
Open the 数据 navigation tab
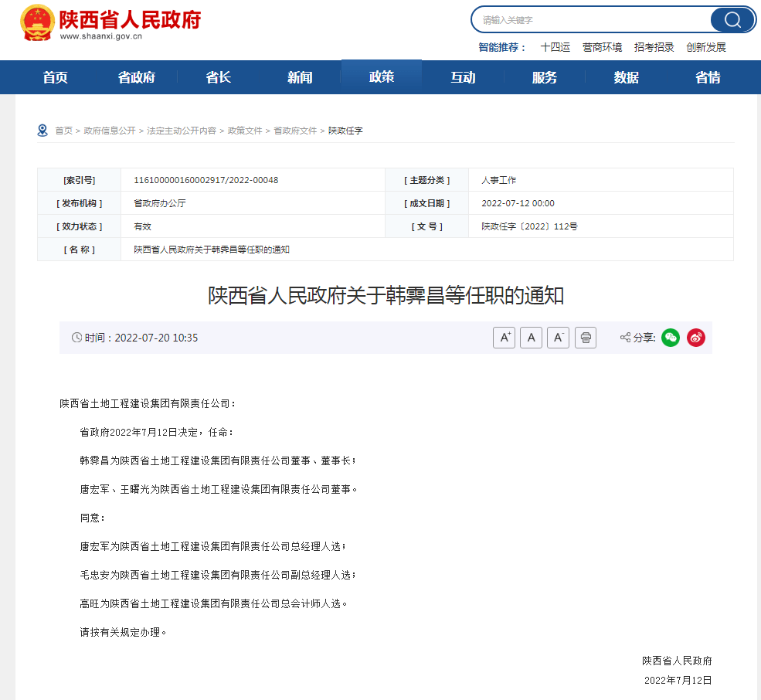[626, 77]
